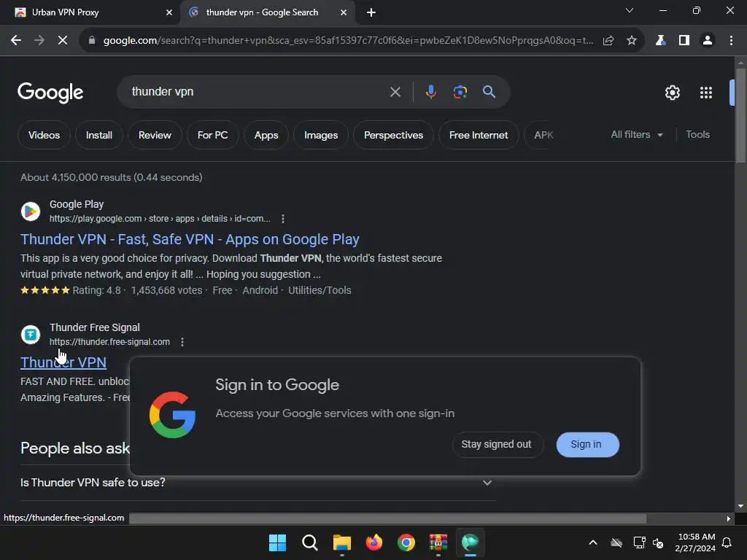Stop loading the page with X button
This screenshot has width=747, height=560.
pos(63,41)
